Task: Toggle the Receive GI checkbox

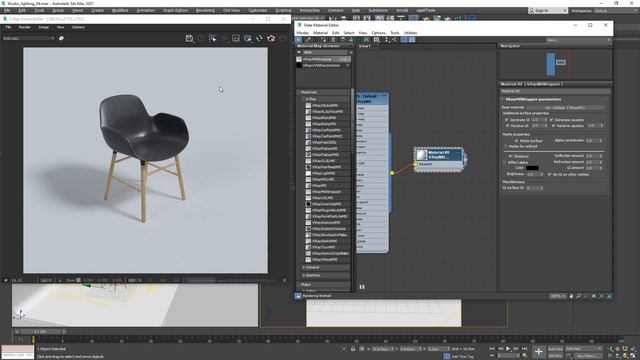Action: point(507,126)
